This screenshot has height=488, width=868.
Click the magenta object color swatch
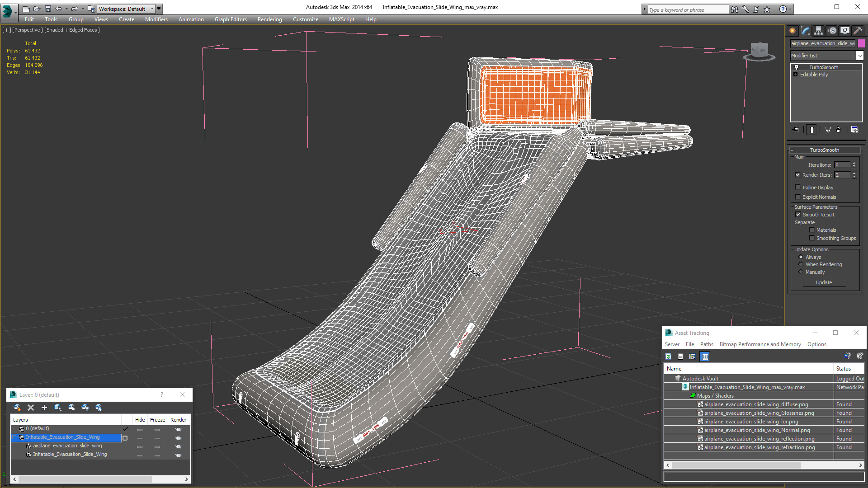[862, 43]
